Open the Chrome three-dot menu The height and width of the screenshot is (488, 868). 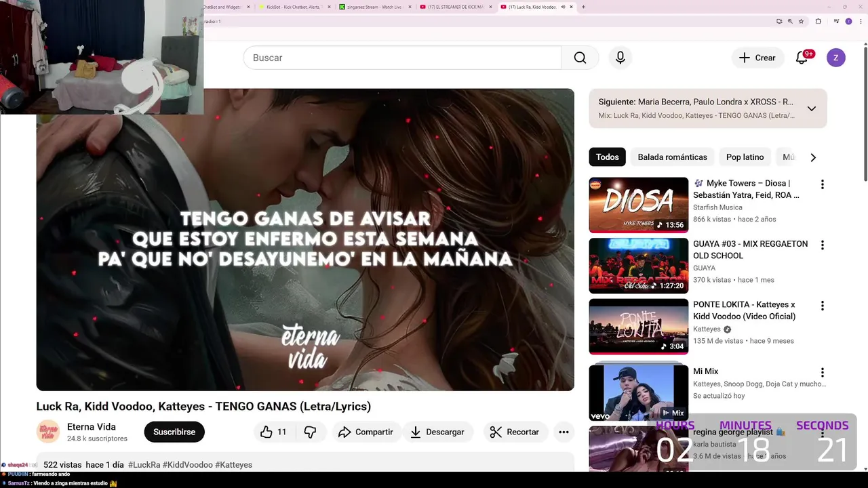861,21
